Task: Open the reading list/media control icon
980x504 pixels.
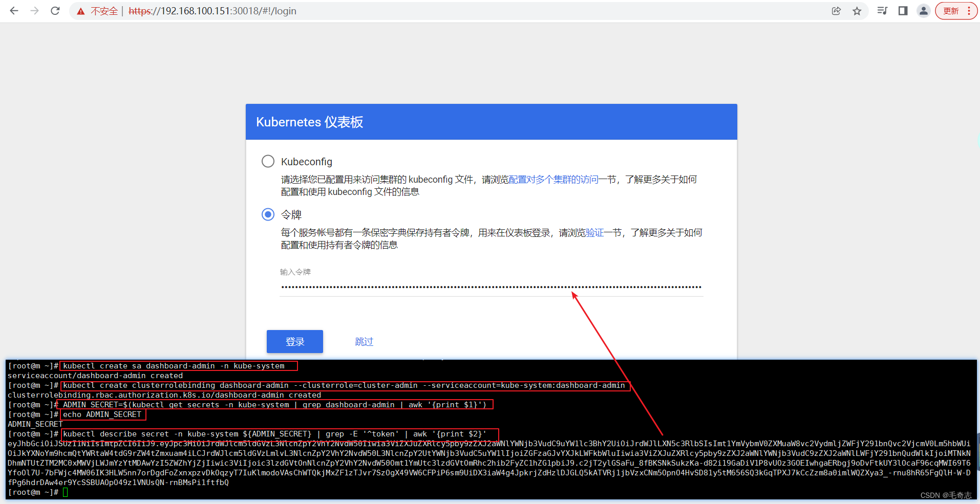Action: coord(882,11)
